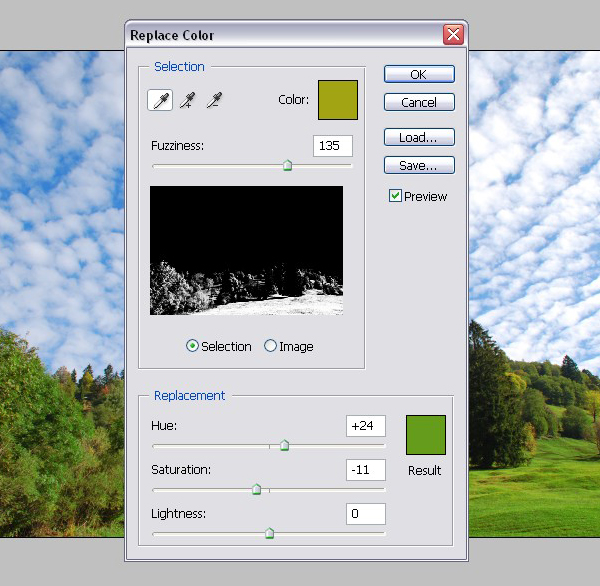Click the 'Saturation:' label

181,470
